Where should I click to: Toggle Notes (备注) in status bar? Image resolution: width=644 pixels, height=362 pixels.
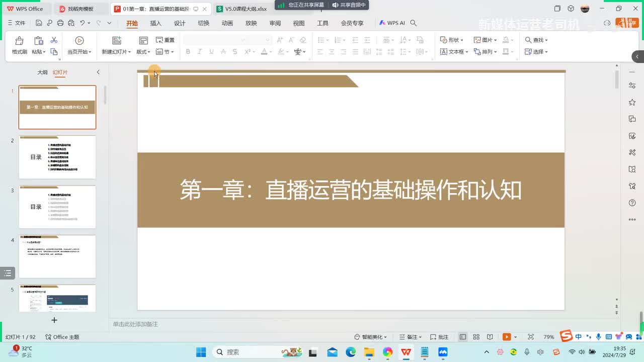(x=410, y=337)
